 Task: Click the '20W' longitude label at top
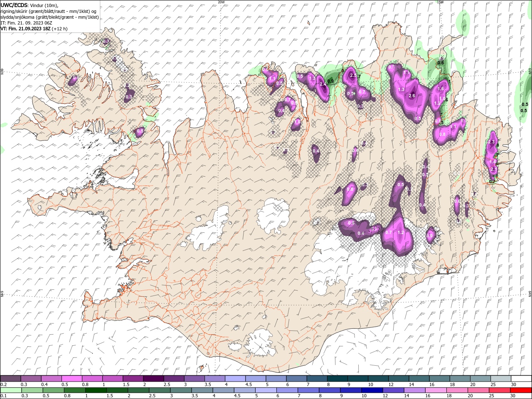pos(221,2)
